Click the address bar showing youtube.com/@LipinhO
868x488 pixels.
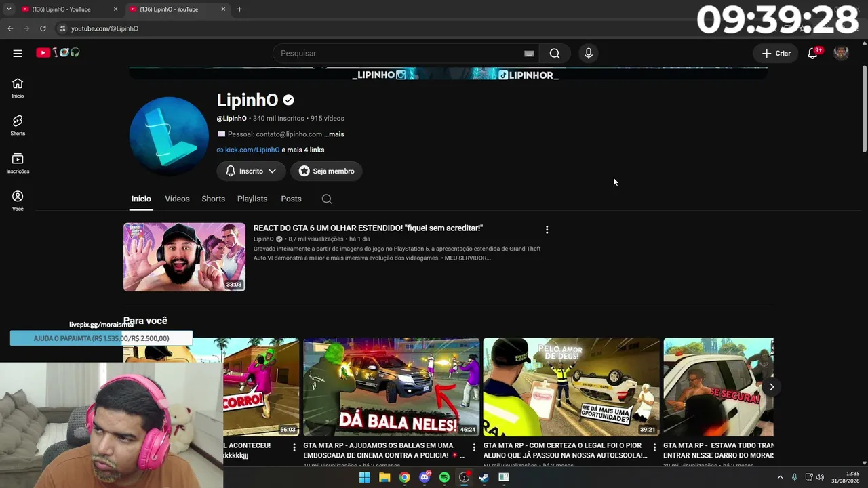pyautogui.click(x=104, y=28)
